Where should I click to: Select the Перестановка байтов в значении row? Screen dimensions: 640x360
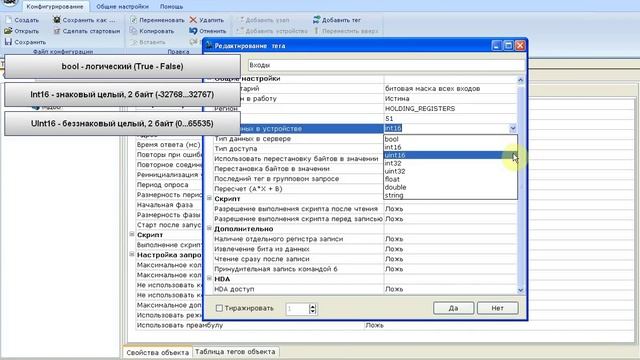tap(298, 169)
